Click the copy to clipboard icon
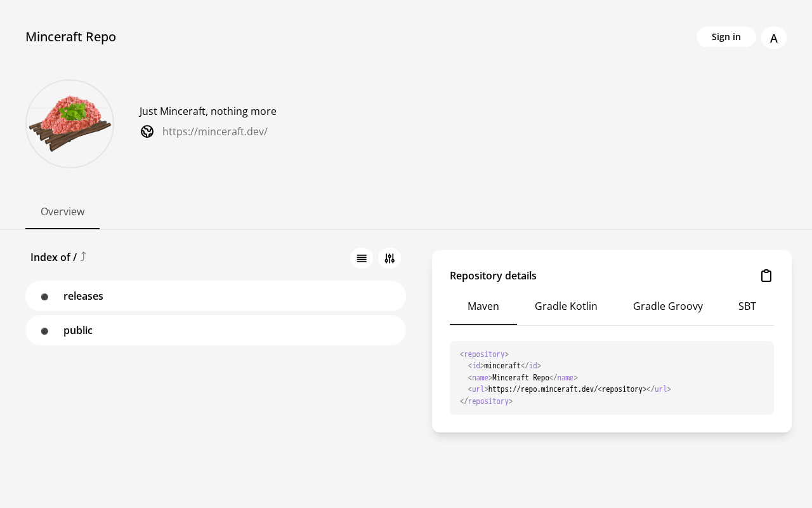 pyautogui.click(x=766, y=276)
